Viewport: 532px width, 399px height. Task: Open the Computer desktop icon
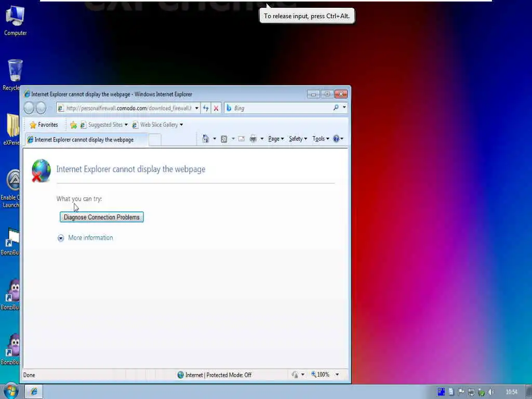coord(15,20)
